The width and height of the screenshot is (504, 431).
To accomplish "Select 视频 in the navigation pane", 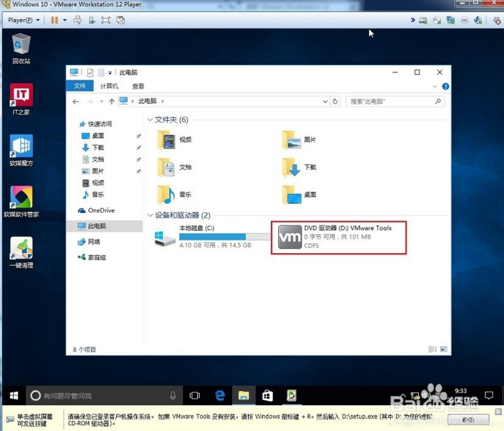I will pyautogui.click(x=98, y=183).
